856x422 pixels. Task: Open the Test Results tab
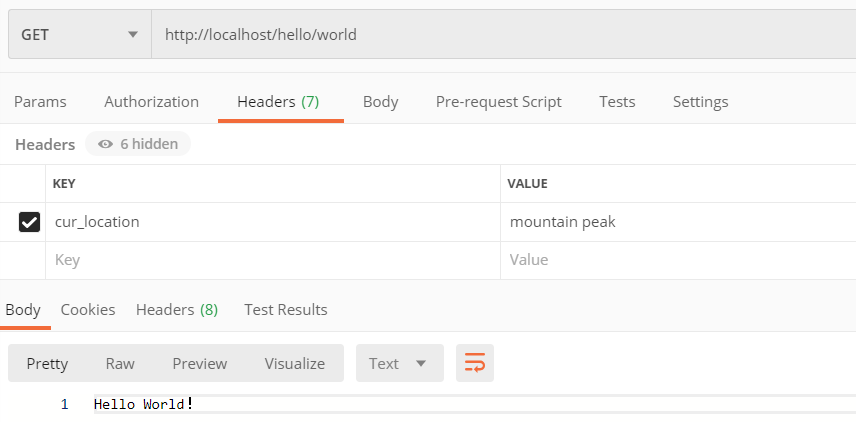point(286,310)
